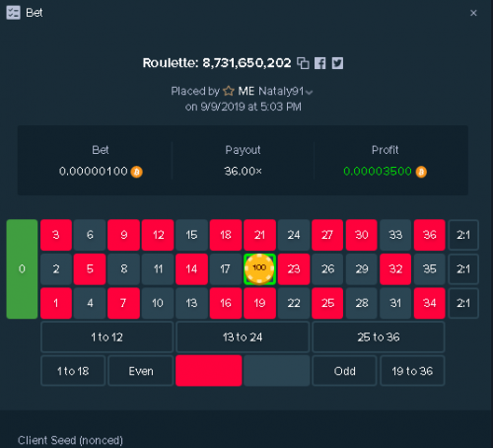Screen dimensions: 493x448
Task: Share bet on Twitter
Action: (x=337, y=63)
